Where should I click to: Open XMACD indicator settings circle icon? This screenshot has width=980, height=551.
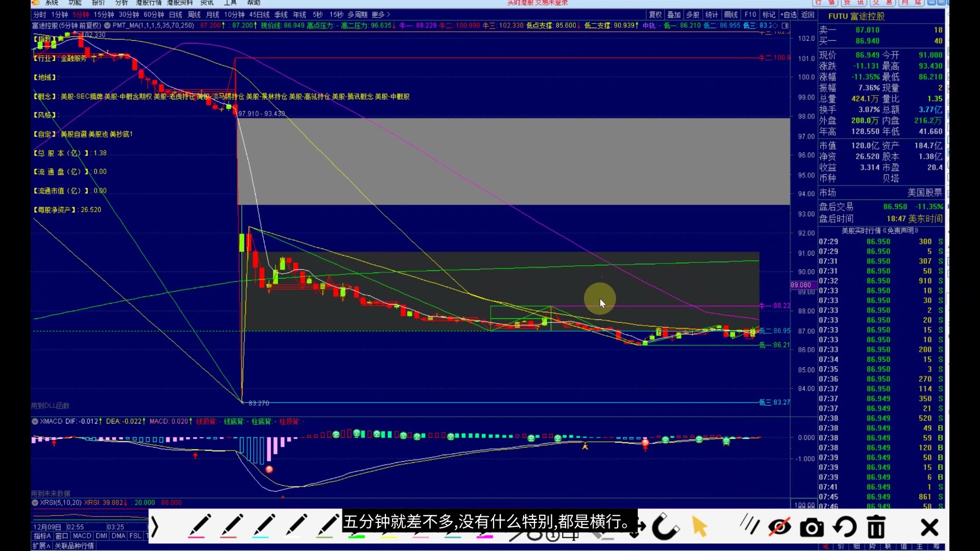tap(35, 421)
